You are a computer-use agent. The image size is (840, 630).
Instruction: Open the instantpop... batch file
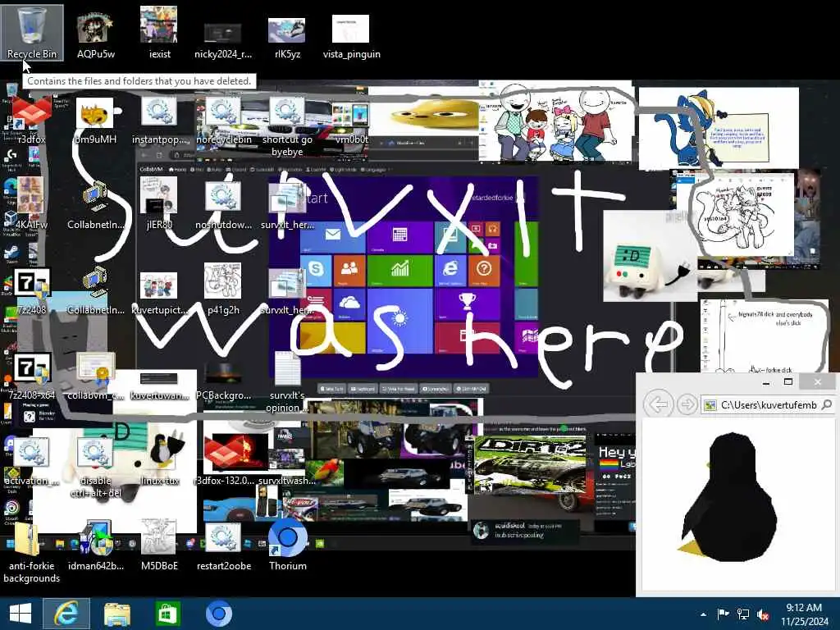click(160, 121)
